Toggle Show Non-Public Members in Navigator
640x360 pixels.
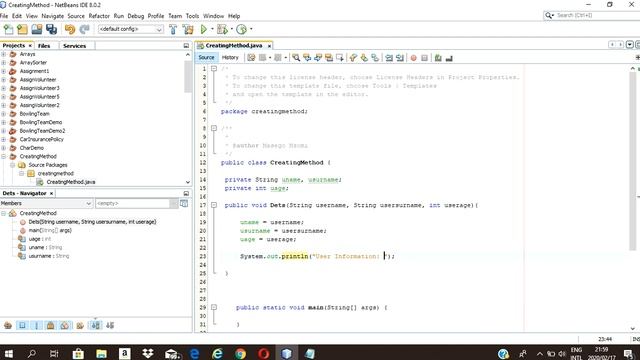[51, 325]
